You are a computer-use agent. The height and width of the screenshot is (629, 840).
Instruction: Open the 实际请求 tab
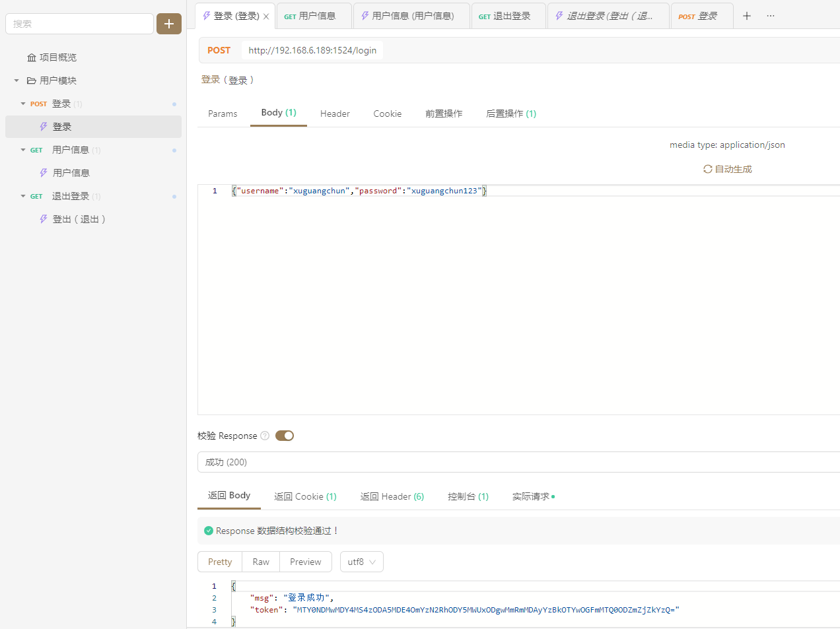(534, 496)
